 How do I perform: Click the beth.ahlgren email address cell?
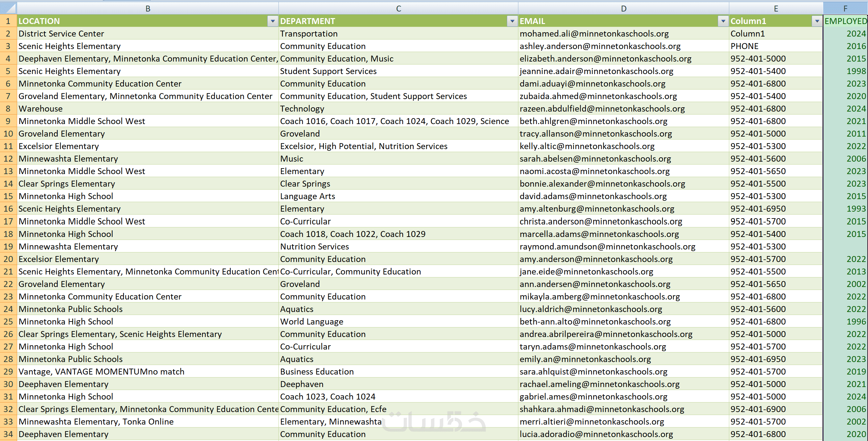click(593, 121)
